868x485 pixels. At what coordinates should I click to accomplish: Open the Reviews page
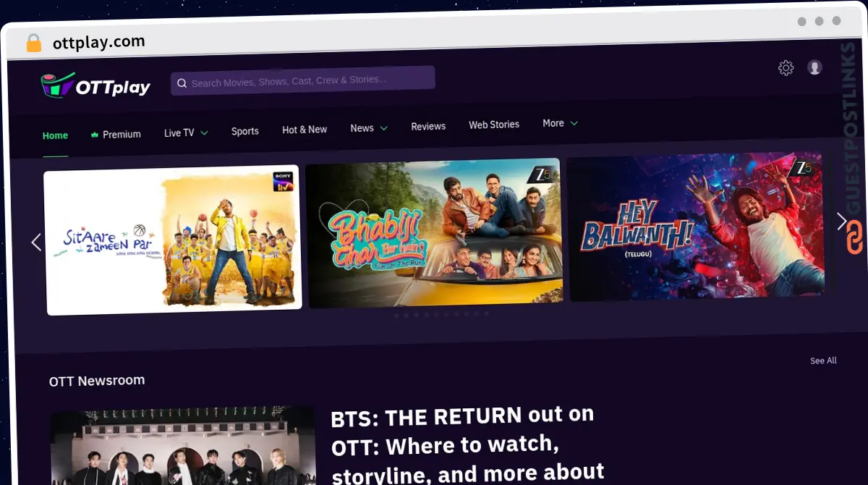[428, 126]
